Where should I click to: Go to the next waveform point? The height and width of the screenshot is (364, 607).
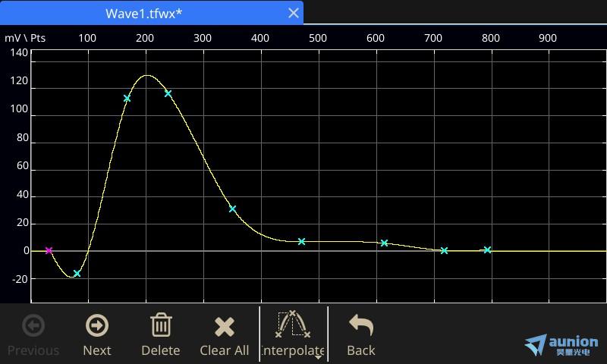97,335
